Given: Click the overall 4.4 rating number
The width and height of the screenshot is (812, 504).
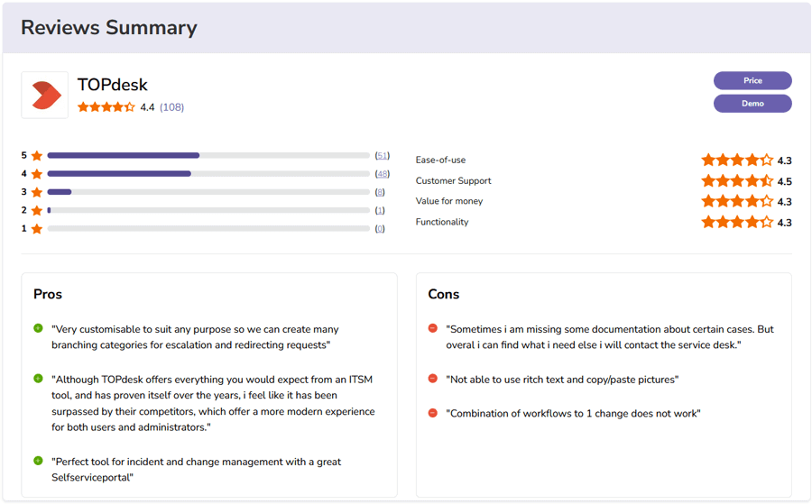Looking at the screenshot, I should [147, 107].
